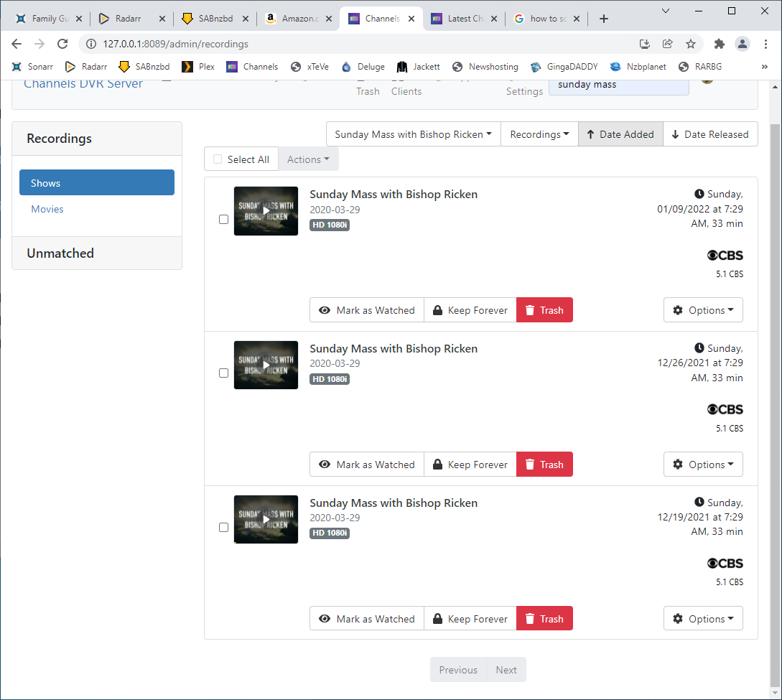Screen dimensions: 782x700
Task: Click the browser reload page icon
Action: click(x=62, y=44)
